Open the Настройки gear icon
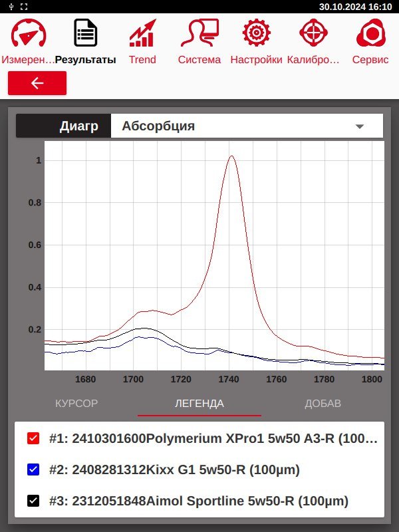 [x=257, y=33]
